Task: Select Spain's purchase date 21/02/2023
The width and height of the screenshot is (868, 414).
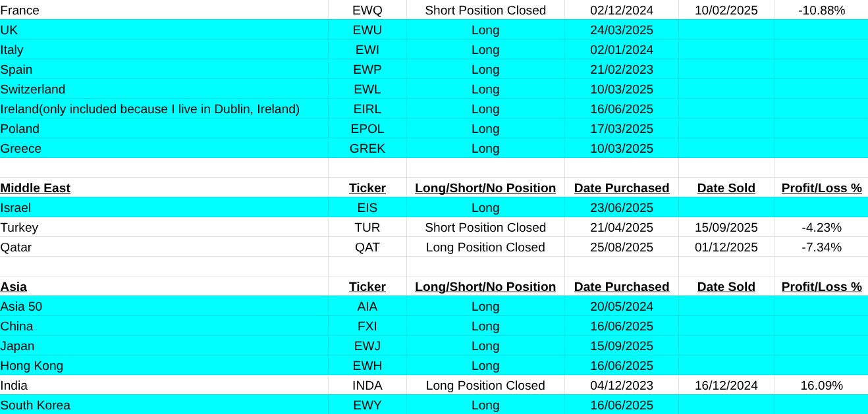Action: point(621,70)
